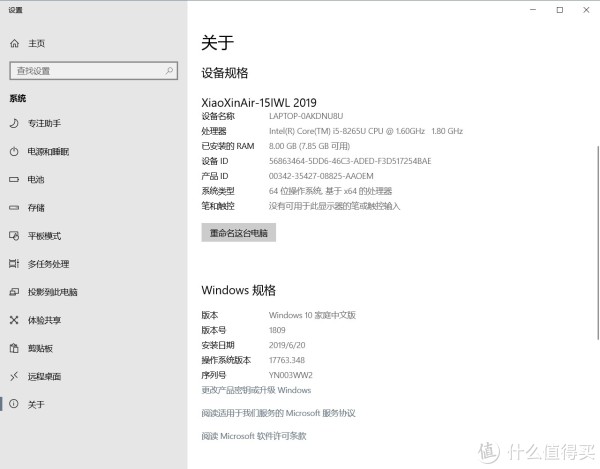600x469 pixels.
Task: Click the About info icon
Action: pyautogui.click(x=14, y=404)
